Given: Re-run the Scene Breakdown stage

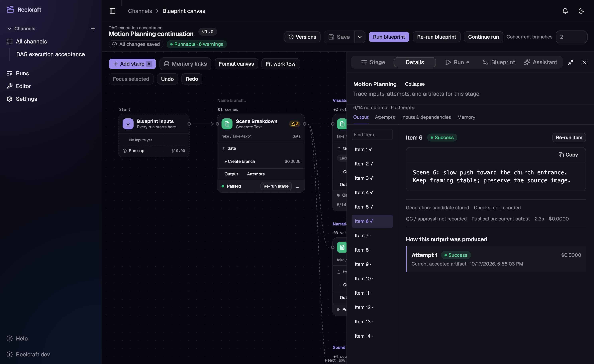Looking at the screenshot, I should tap(276, 186).
